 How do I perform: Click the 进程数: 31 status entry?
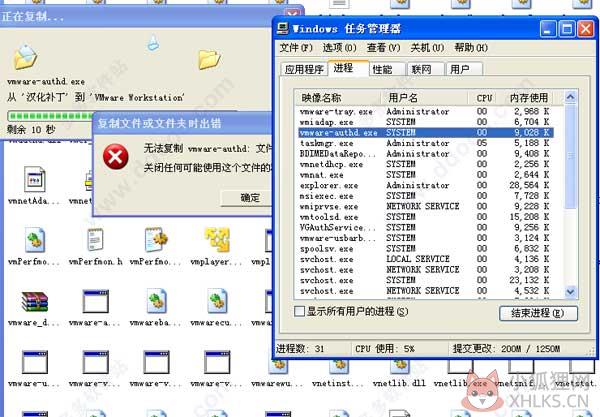[300, 349]
